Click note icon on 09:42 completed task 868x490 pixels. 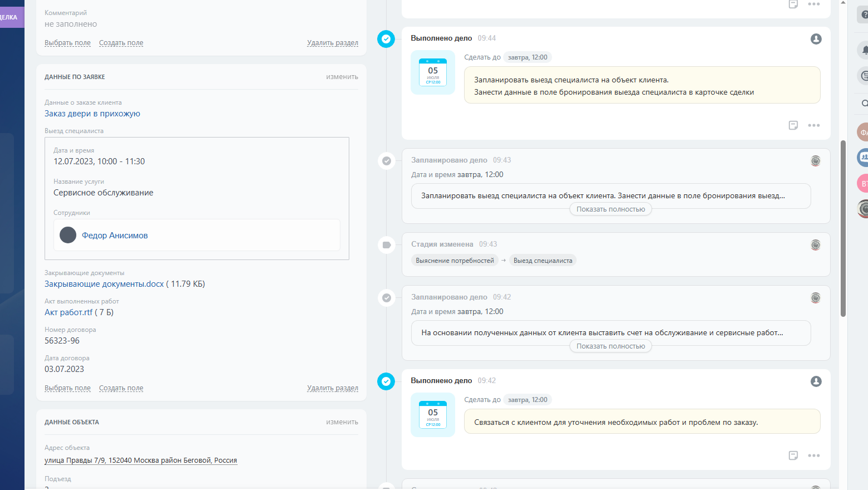(793, 455)
